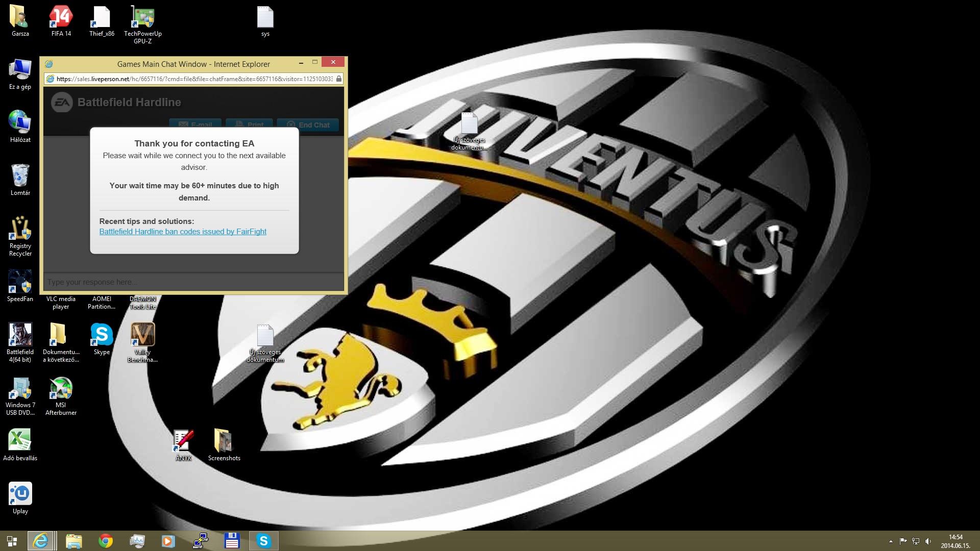Open the Adó bevallás Excel file
Image resolution: width=980 pixels, height=551 pixels.
20,445
